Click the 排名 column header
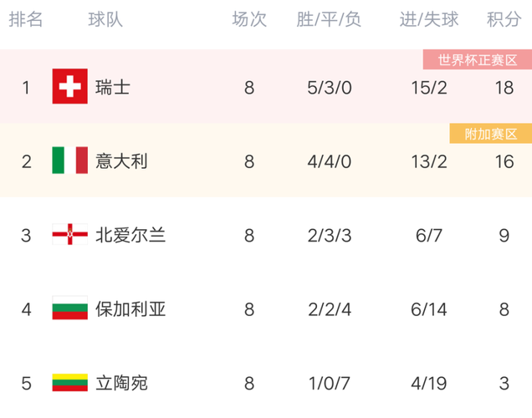Viewport: 532px width, 418px height. [x=26, y=19]
